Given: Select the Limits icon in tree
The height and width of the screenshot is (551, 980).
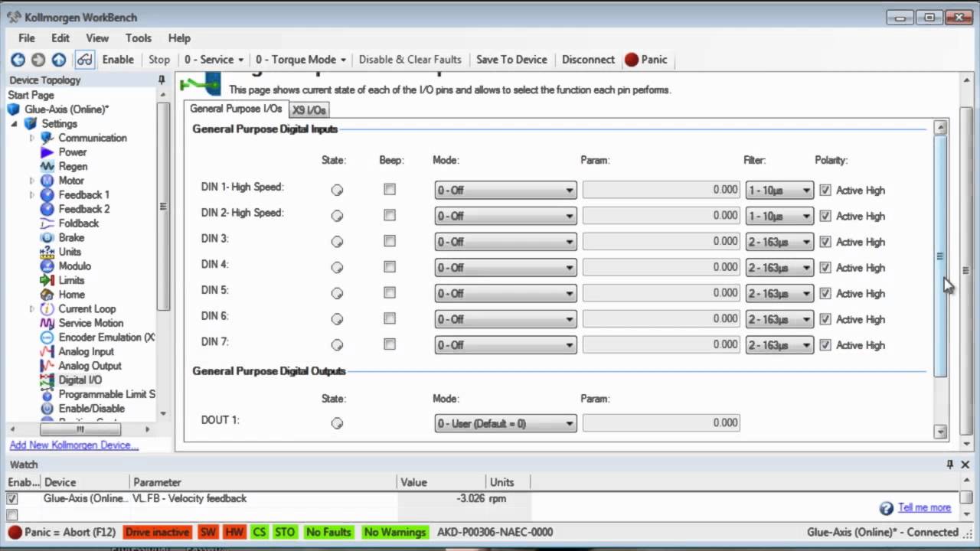Looking at the screenshot, I should click(x=47, y=280).
